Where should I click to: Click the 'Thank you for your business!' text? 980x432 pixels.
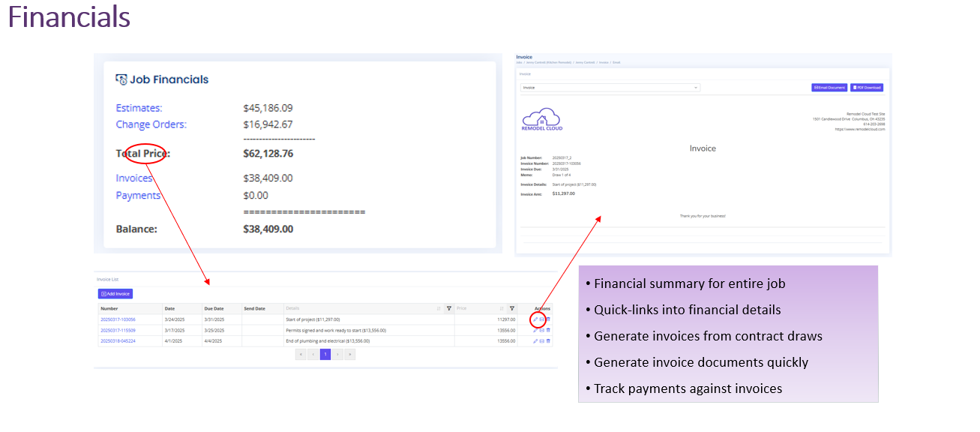[x=703, y=216]
